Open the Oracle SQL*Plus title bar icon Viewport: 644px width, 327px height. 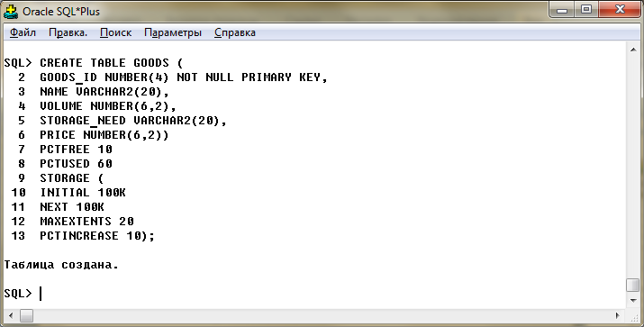11,12
